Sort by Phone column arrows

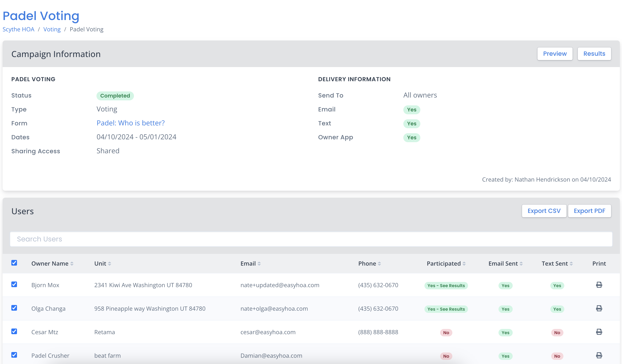click(x=379, y=264)
